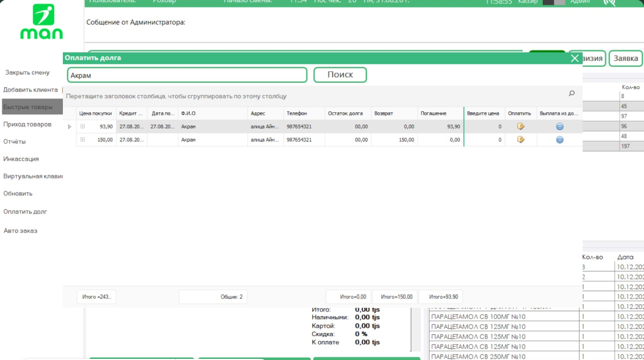Click pay icon in the 93,90 row
Viewport: 644px width, 360px height.
(x=520, y=126)
